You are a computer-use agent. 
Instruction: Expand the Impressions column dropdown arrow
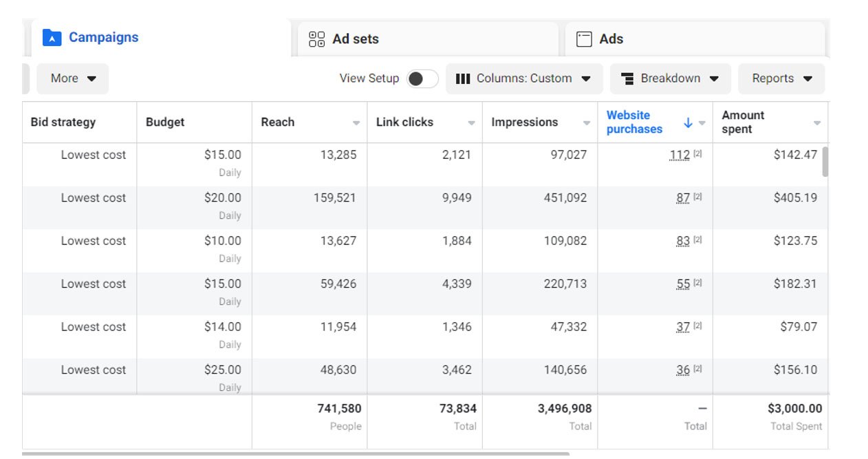587,123
